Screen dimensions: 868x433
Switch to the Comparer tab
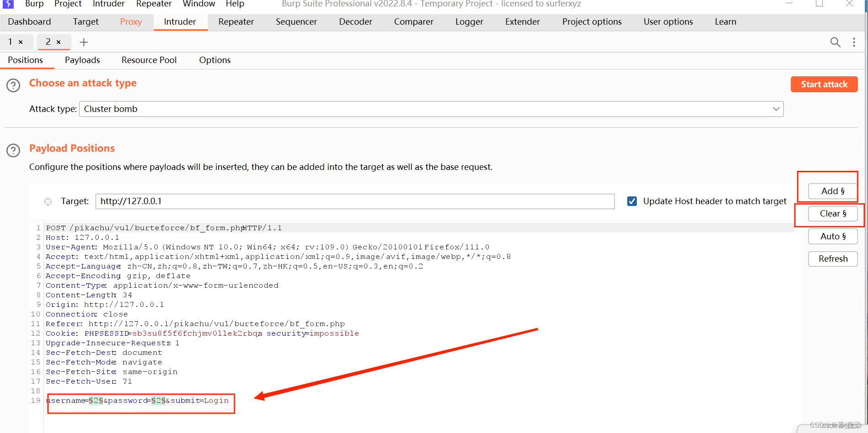pyautogui.click(x=413, y=22)
